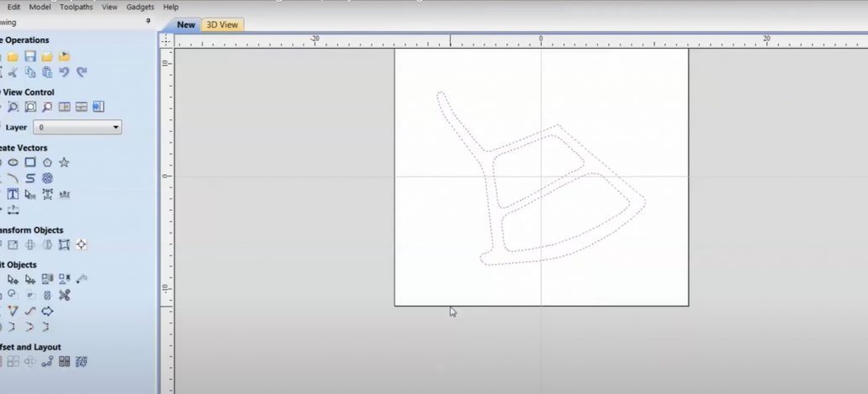This screenshot has height=394, width=868.
Task: Select the Draw Rectangle tool
Action: coord(30,162)
